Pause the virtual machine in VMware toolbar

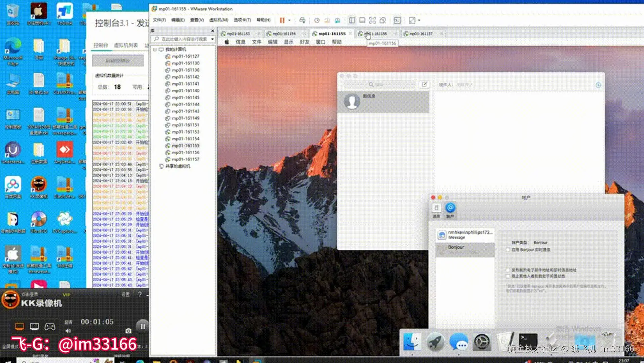282,21
